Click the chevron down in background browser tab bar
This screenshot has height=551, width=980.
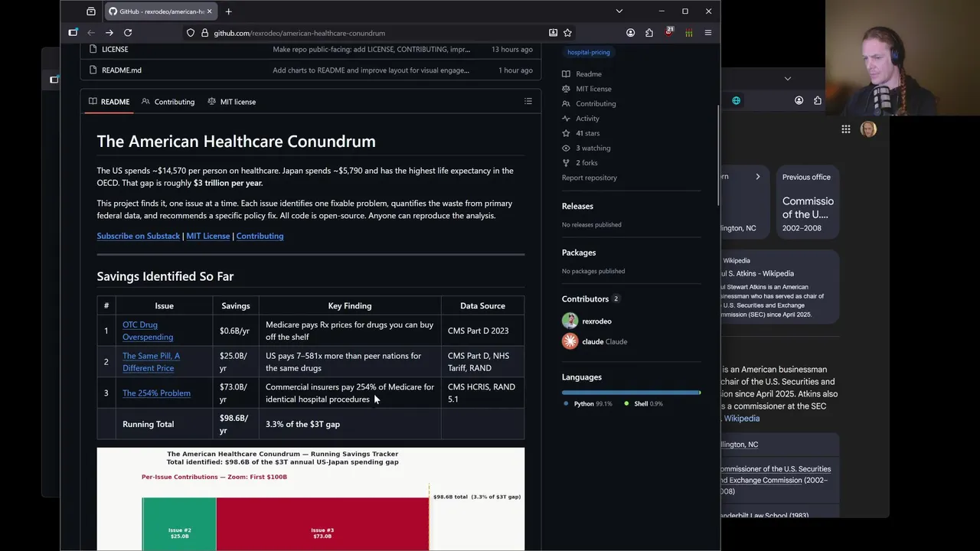(x=787, y=79)
